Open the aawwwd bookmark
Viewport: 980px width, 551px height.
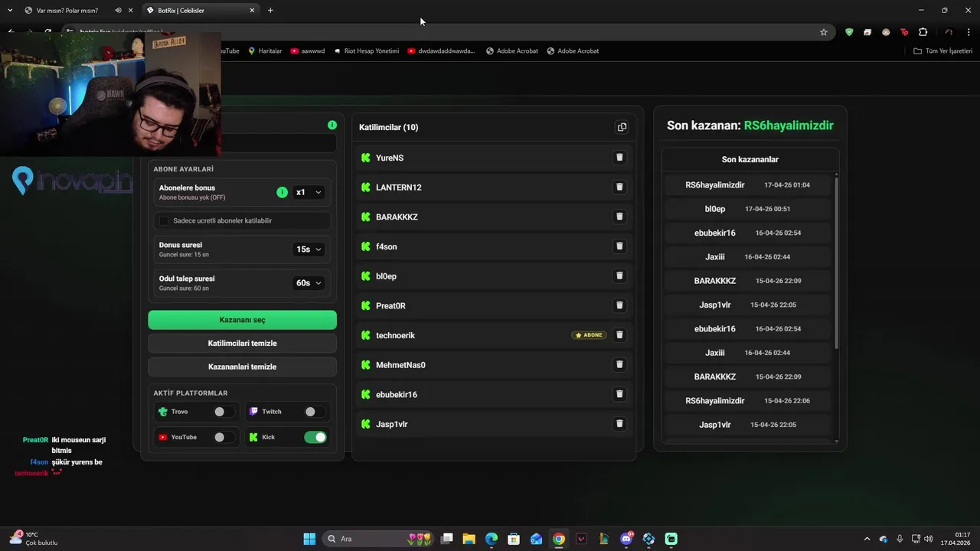[308, 51]
